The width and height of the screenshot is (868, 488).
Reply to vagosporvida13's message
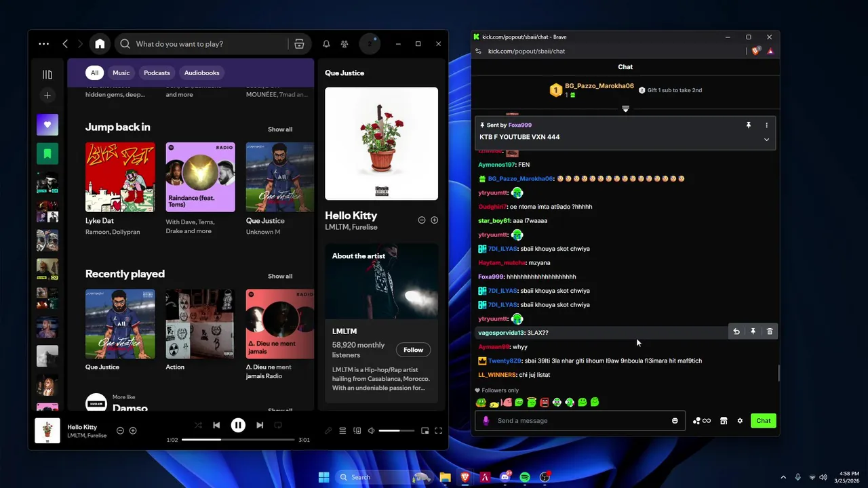736,331
